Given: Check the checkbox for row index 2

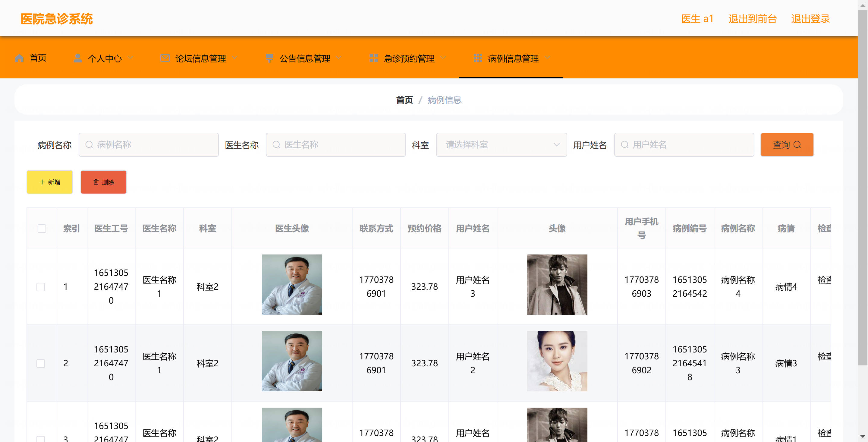Looking at the screenshot, I should click(40, 363).
